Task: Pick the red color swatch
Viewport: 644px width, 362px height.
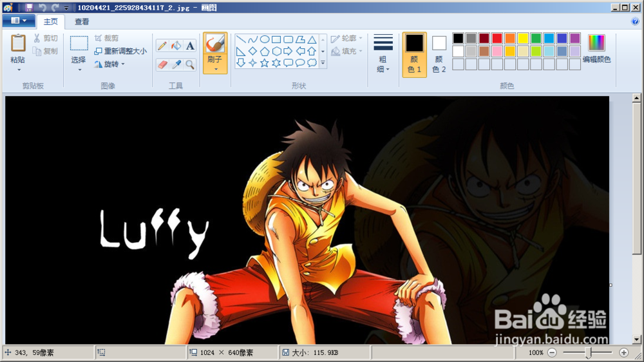Action: (x=497, y=38)
